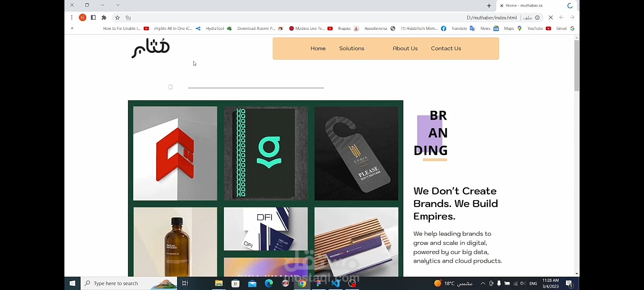
Task: Open the Kitchen business card thumbnail
Action: click(x=356, y=242)
